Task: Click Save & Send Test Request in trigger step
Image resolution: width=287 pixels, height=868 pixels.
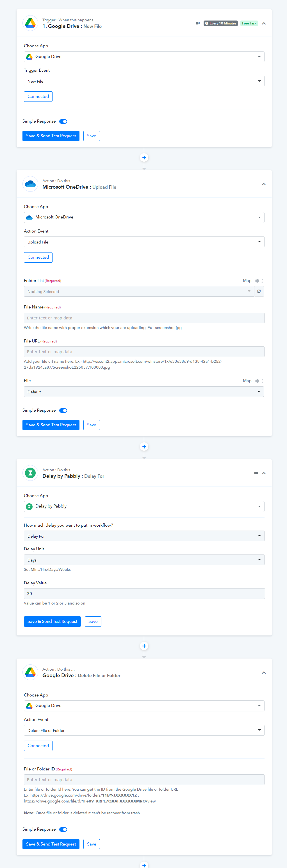Action: tap(51, 136)
